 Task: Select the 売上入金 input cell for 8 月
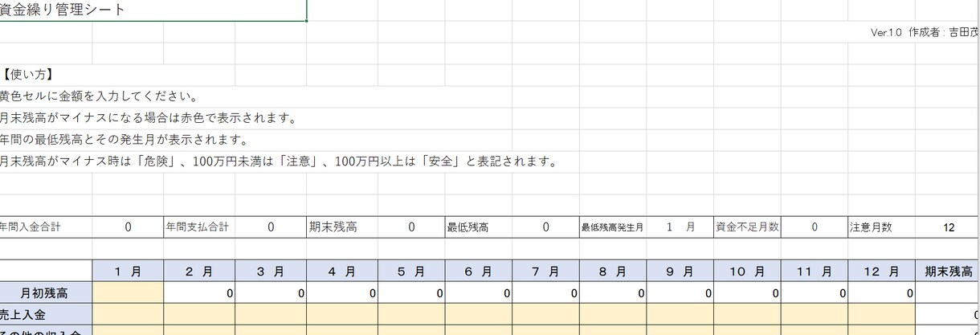[x=613, y=314]
